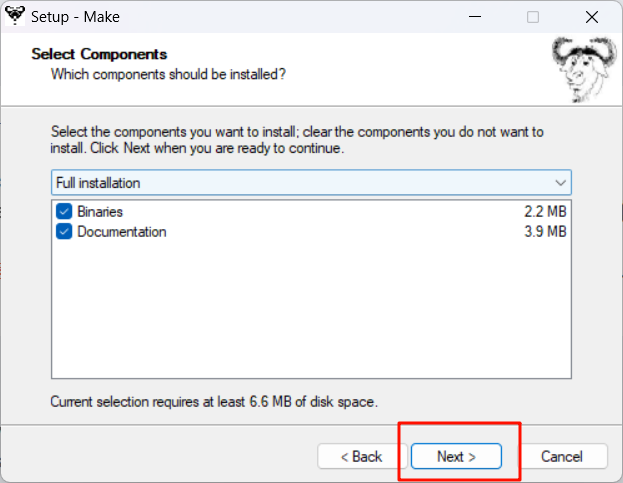The width and height of the screenshot is (623, 483).
Task: Minimize the Setup window
Action: (x=475, y=17)
